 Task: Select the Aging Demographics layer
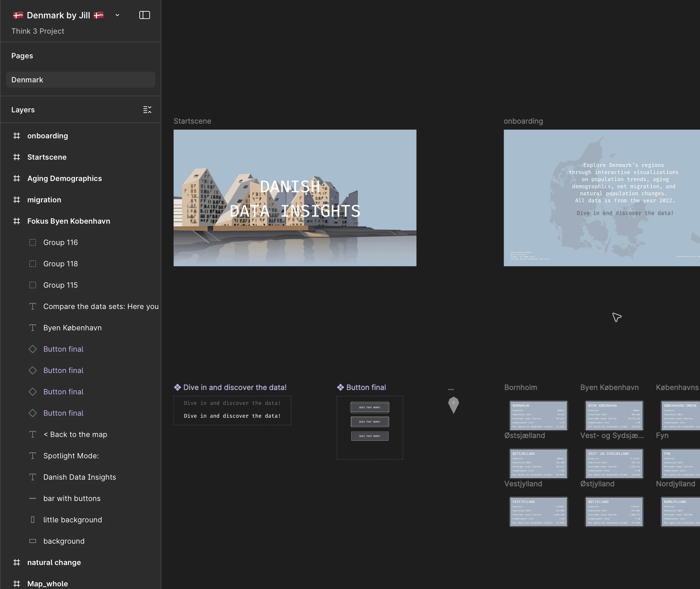pos(64,178)
